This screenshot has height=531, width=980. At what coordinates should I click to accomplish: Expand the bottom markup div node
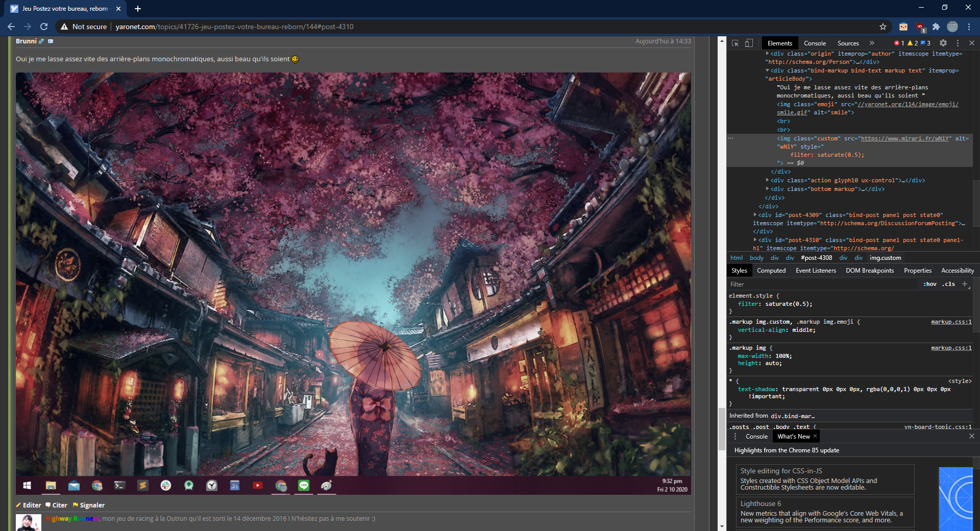[x=767, y=189]
